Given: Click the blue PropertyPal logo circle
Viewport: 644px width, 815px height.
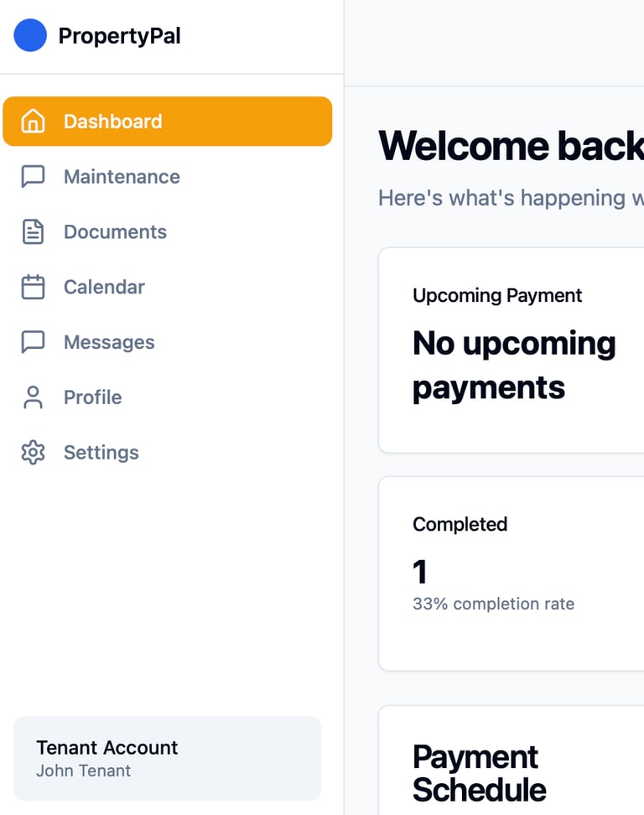Looking at the screenshot, I should point(30,35).
